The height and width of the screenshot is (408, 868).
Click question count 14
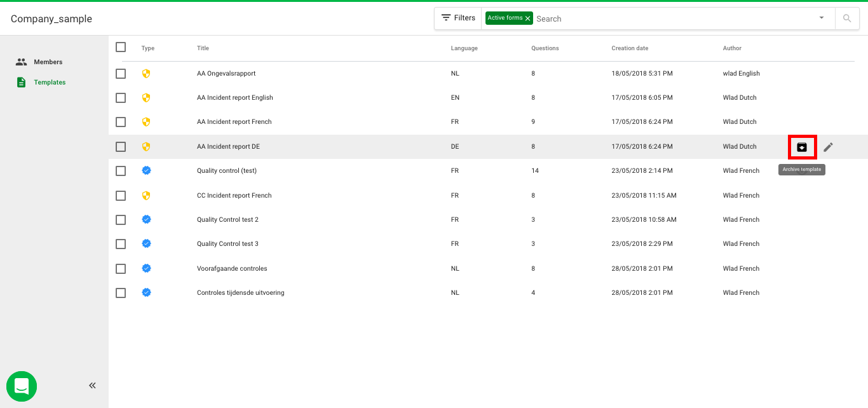(535, 171)
